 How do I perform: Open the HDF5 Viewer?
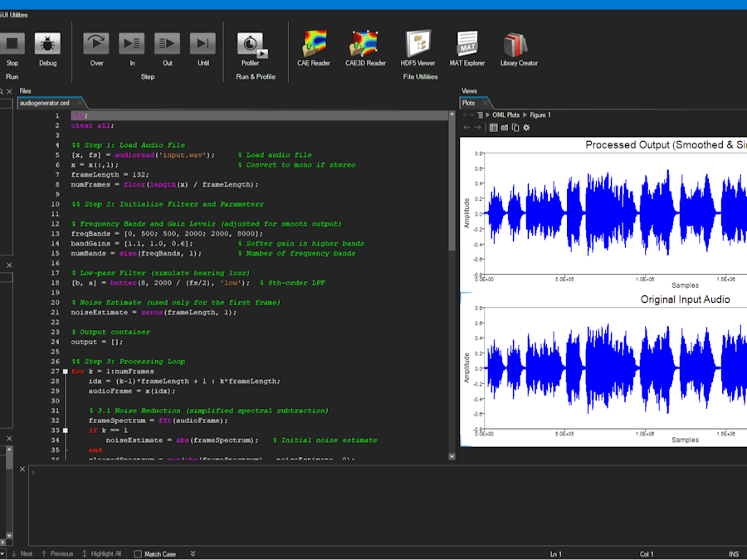coord(417,44)
